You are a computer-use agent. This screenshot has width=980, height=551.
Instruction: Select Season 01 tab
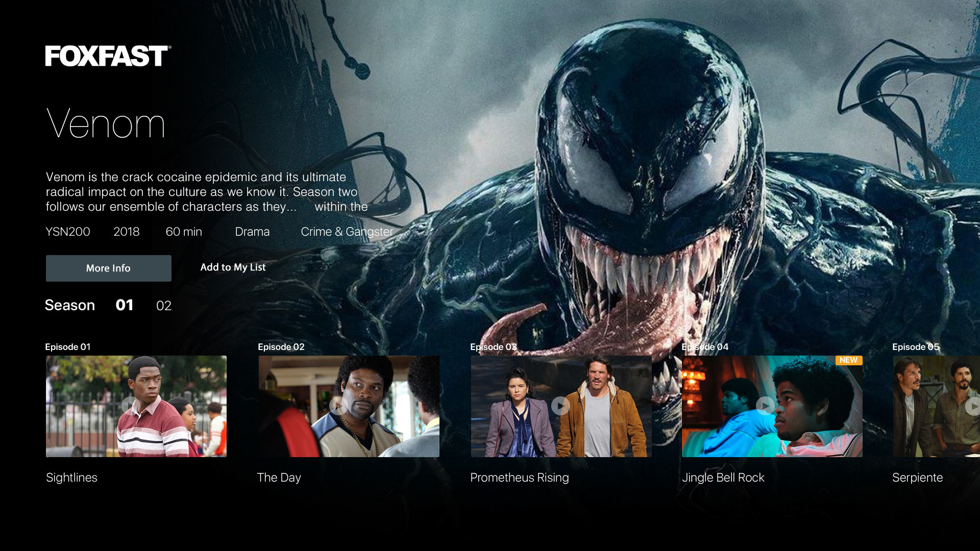coord(125,305)
